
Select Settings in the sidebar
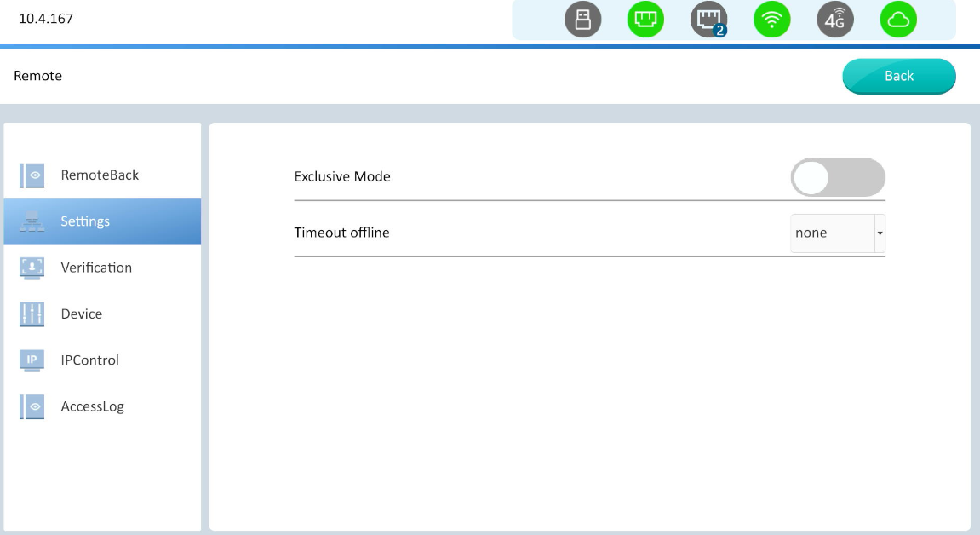click(85, 221)
